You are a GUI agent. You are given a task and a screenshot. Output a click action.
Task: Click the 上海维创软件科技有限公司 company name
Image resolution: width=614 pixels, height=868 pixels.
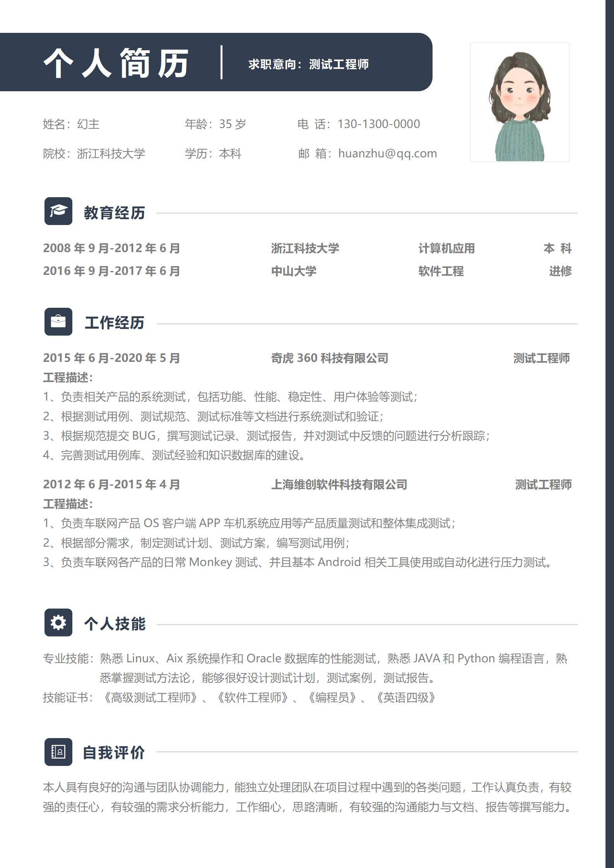(339, 484)
